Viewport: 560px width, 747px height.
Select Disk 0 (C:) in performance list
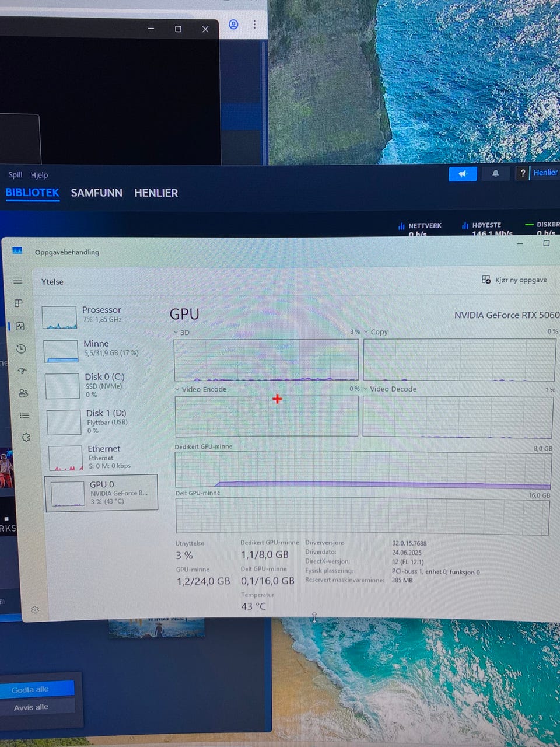(x=99, y=385)
